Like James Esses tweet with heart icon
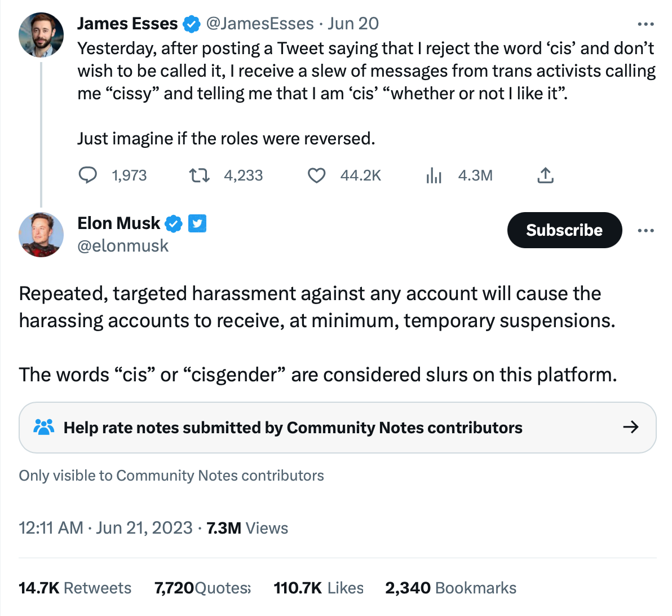672x616 pixels. coord(316,175)
